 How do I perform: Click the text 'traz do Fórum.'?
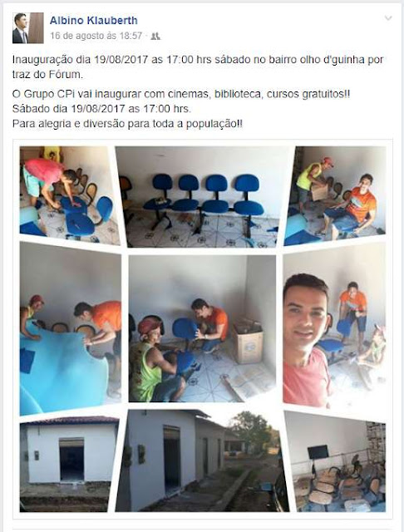(47, 74)
